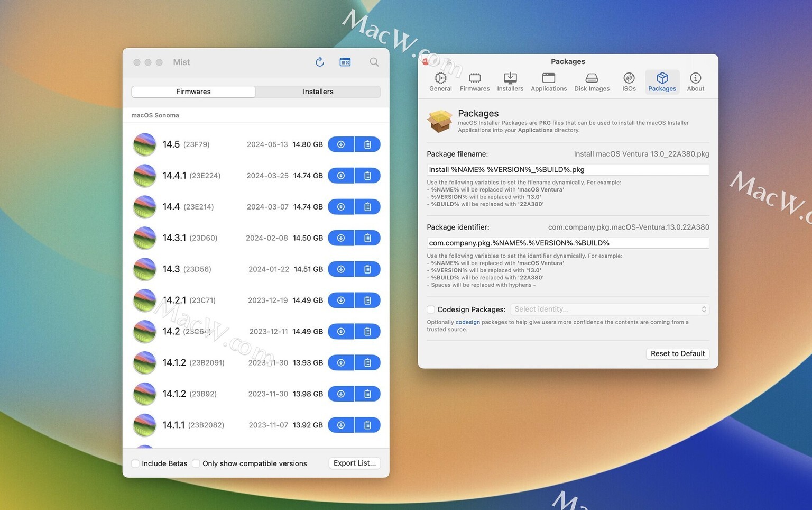
Task: Toggle Only show compatible versions
Action: 196,463
